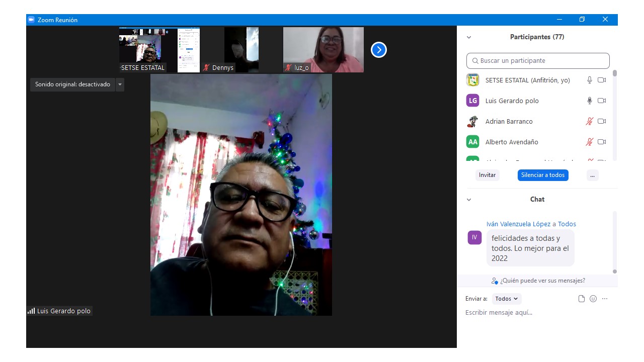Click Silenciar a todos button

pos(543,175)
